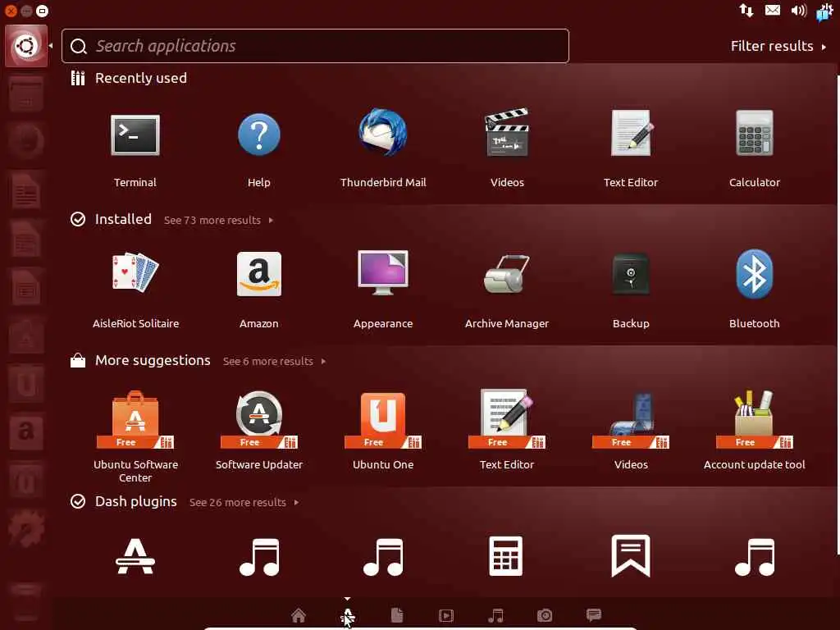Screen dimensions: 840x630
Task: Open Appearance settings
Action: click(383, 272)
